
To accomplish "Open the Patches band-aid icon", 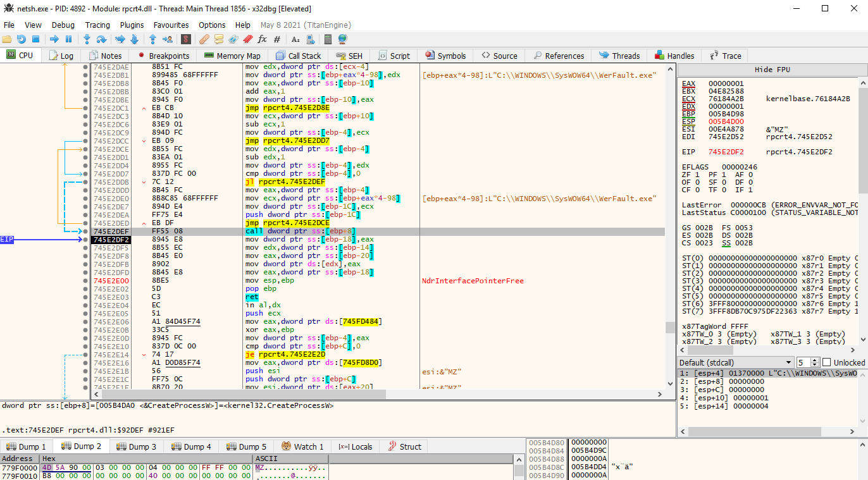I will (x=204, y=39).
